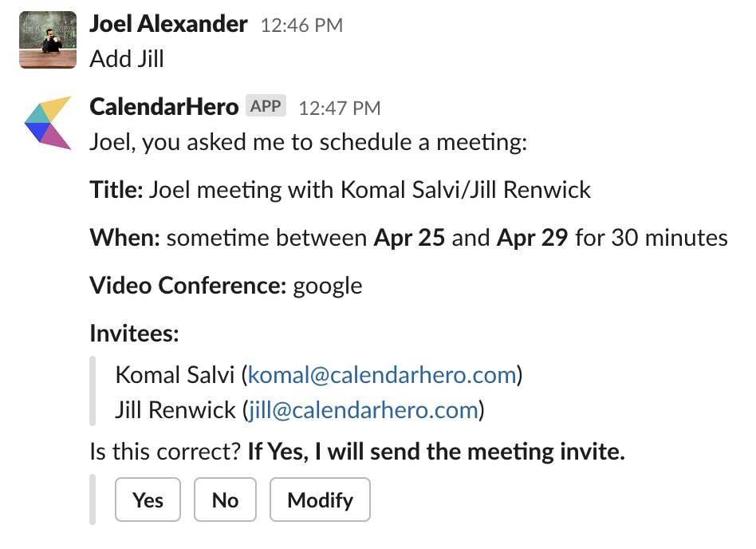This screenshot has width=756, height=549.
Task: Click the "you asked me to schedule" sentence
Action: (308, 143)
